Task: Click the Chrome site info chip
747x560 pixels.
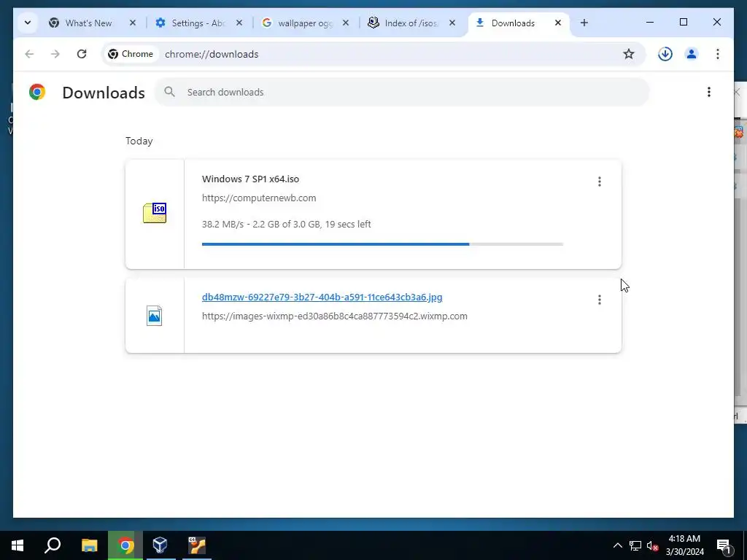Action: coord(131,54)
